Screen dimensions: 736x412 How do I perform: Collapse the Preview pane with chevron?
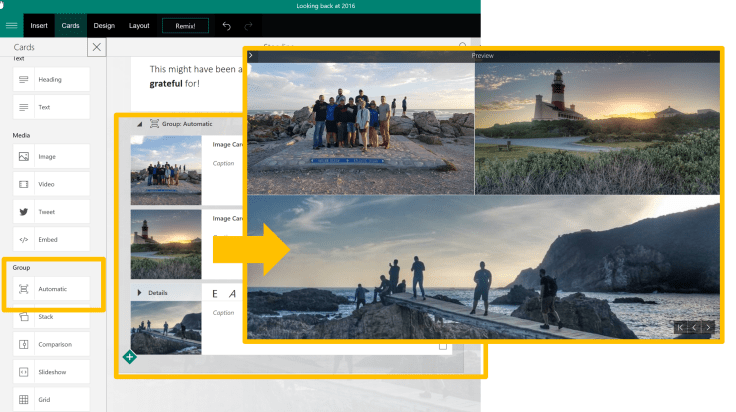pyautogui.click(x=251, y=56)
